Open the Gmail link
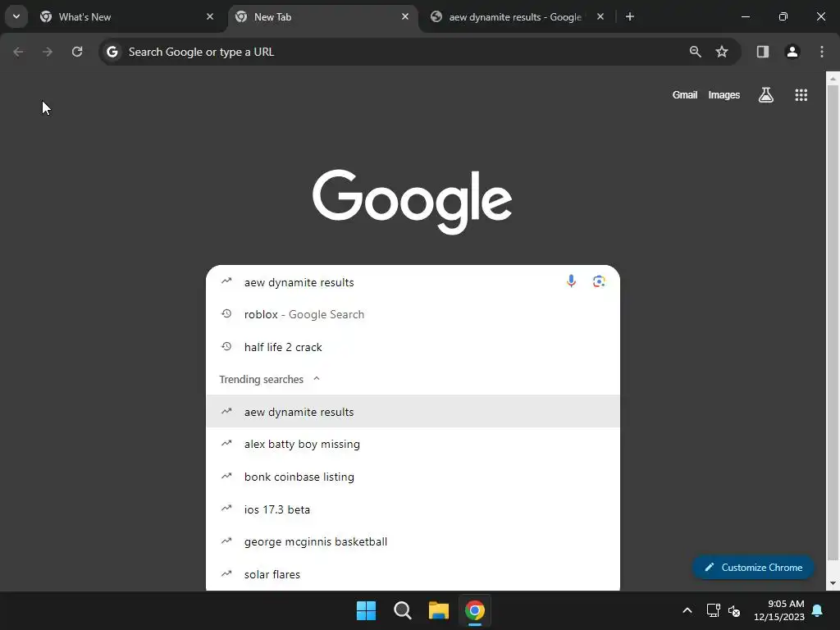840x630 pixels. (x=685, y=95)
